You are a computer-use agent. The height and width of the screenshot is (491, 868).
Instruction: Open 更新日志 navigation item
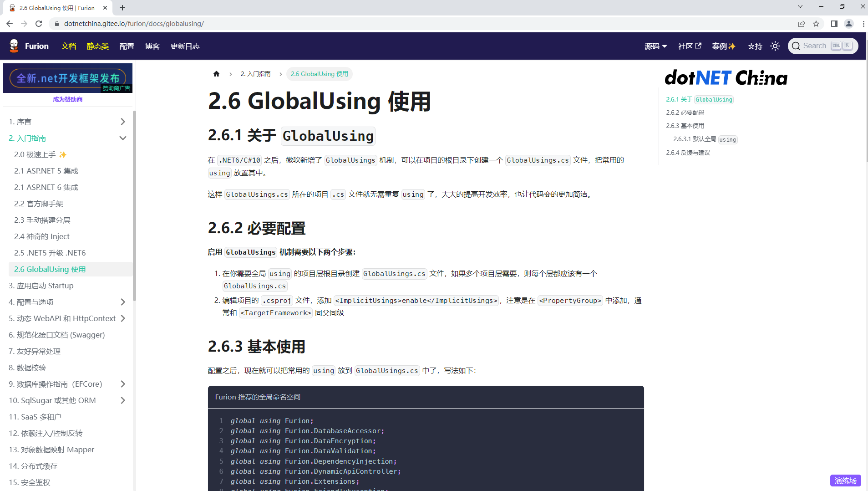(185, 46)
